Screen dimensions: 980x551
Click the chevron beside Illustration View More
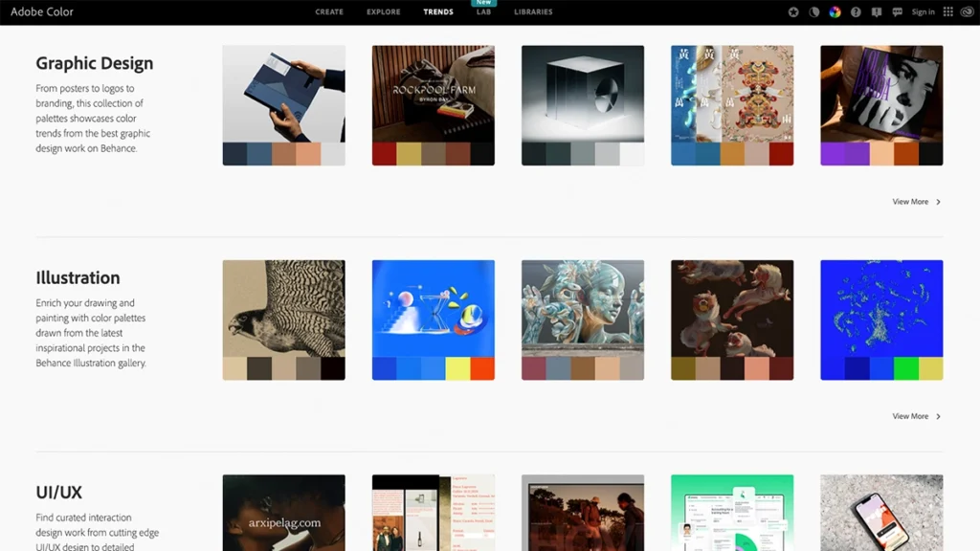[938, 416]
